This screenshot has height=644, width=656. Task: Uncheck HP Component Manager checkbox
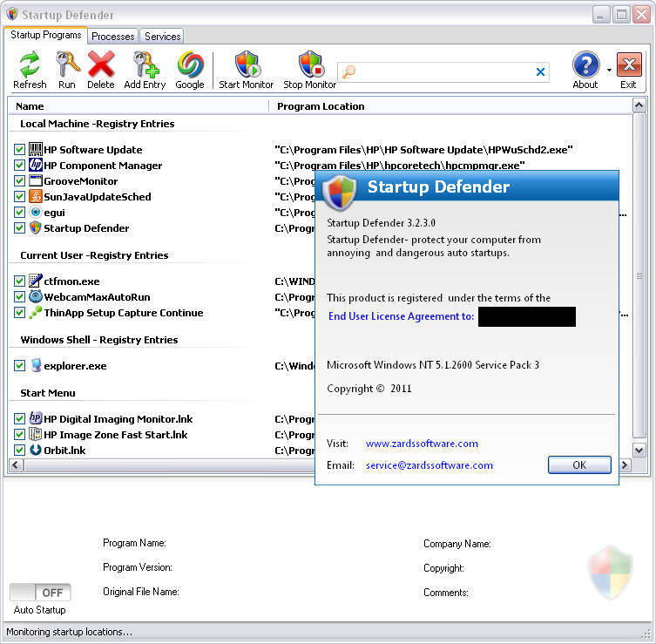click(19, 166)
